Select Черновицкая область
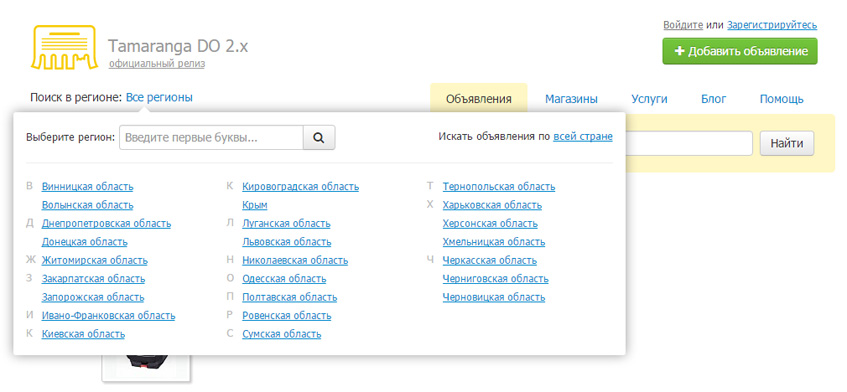The height and width of the screenshot is (392, 847). (494, 297)
